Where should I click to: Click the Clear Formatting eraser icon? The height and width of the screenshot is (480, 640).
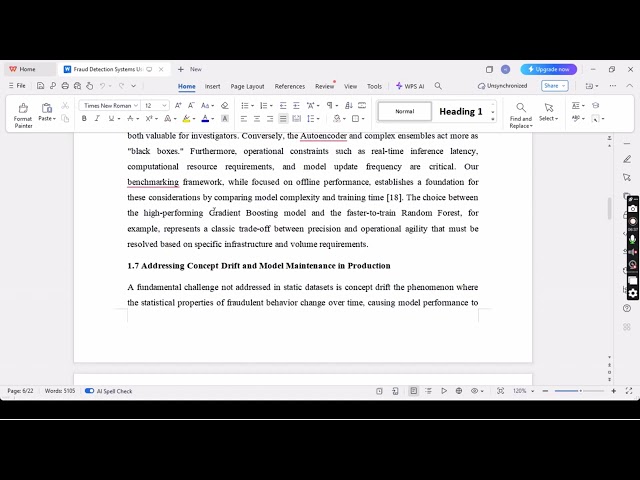224,105
